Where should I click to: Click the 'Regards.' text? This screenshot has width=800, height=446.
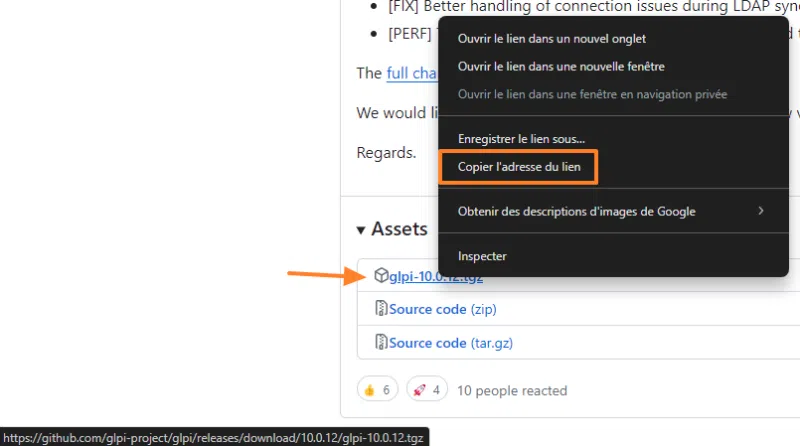(x=386, y=153)
